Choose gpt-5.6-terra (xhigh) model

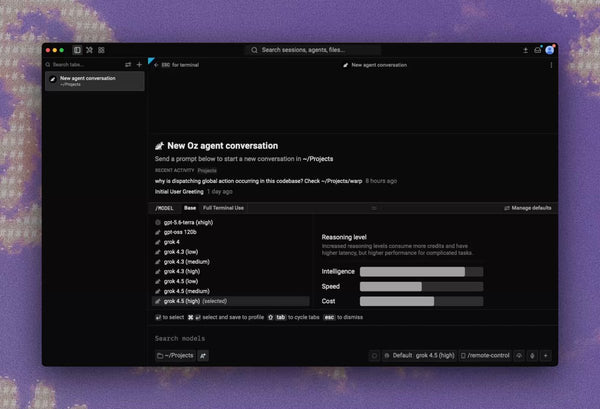[x=230, y=222]
